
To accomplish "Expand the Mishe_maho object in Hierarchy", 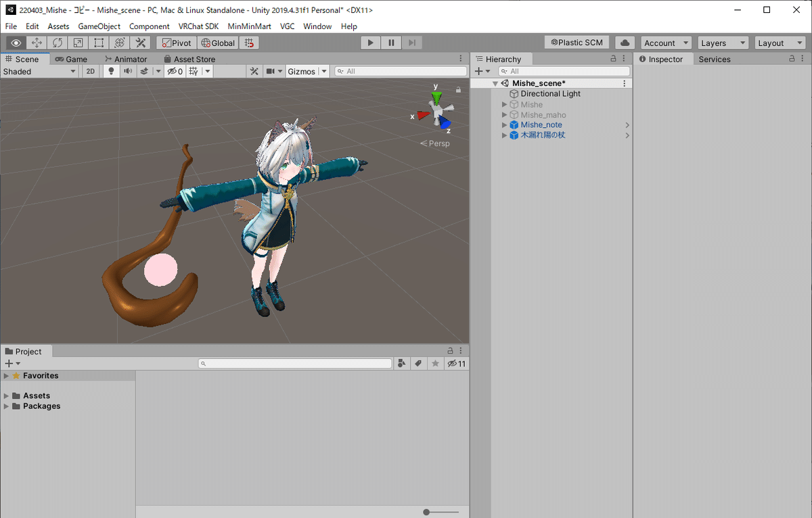I will [505, 115].
